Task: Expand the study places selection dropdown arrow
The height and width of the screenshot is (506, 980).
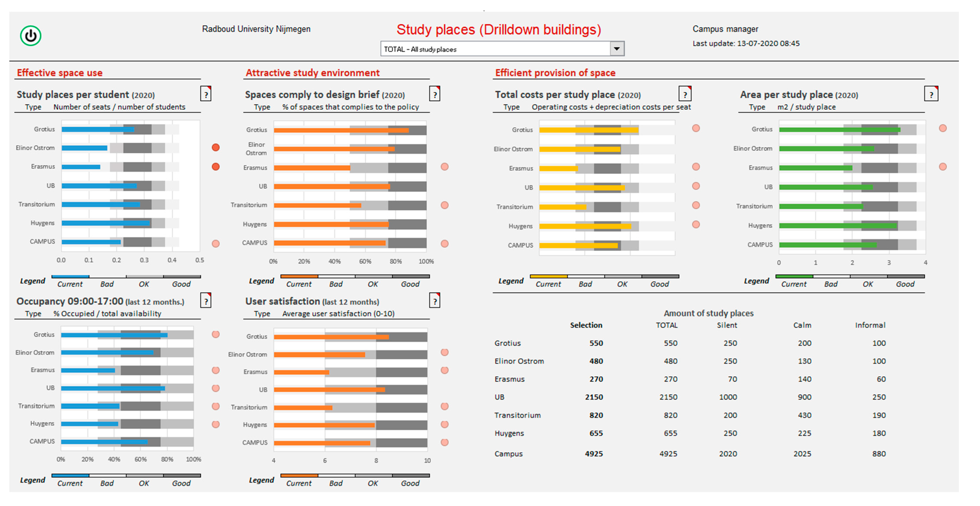Action: 617,49
